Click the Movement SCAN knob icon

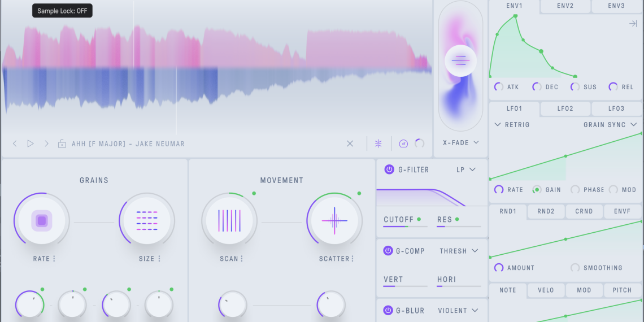tap(229, 220)
